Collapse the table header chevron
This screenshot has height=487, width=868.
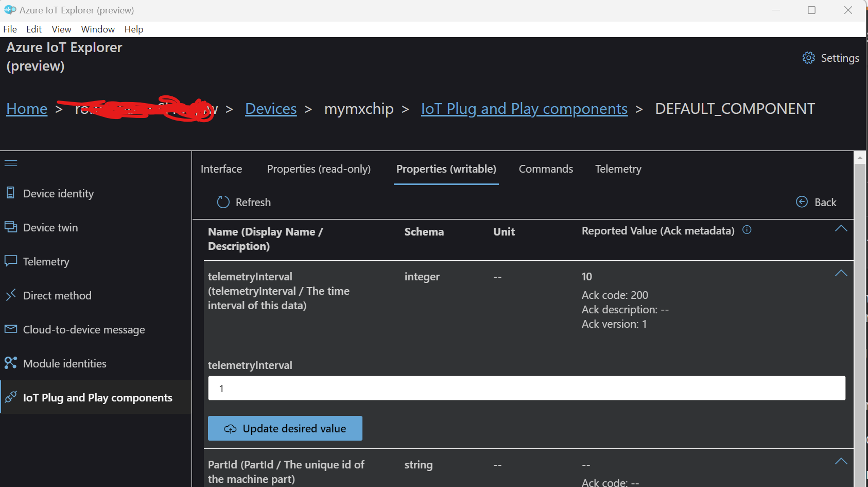[840, 228]
